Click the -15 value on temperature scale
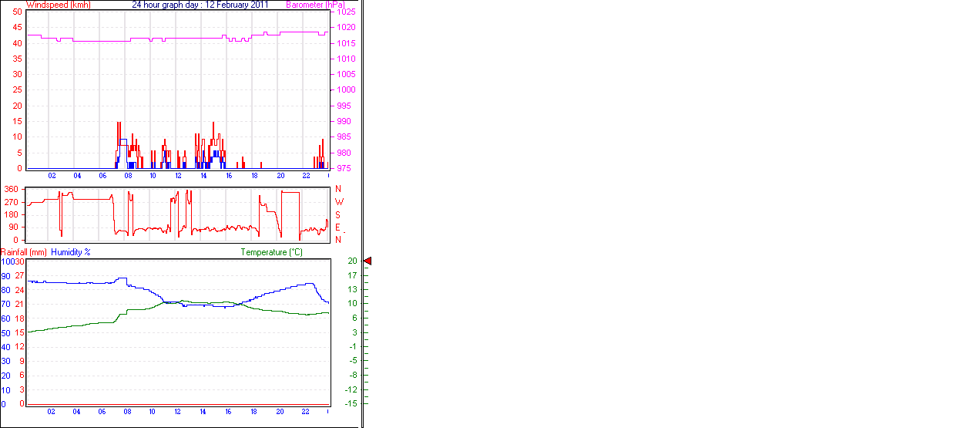Viewport: 980px width, 428px height. 352,403
